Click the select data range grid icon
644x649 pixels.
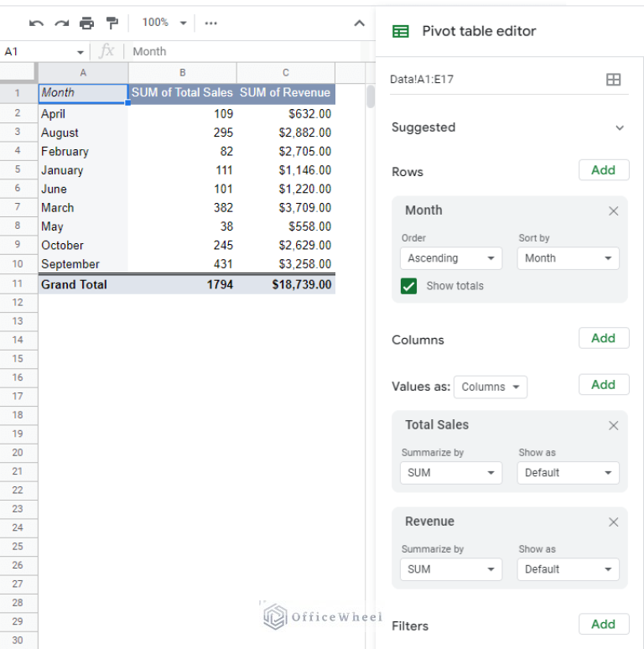613,80
